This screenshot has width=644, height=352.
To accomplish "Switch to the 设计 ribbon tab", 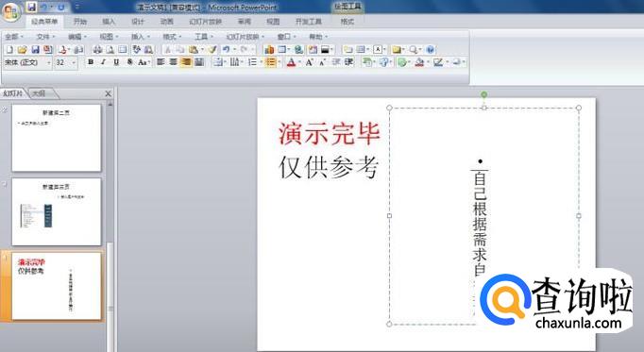I will pyautogui.click(x=138, y=22).
